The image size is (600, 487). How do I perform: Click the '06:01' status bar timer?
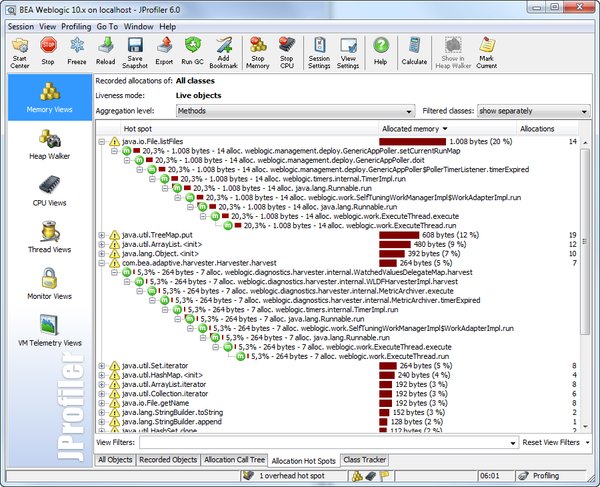[x=489, y=476]
